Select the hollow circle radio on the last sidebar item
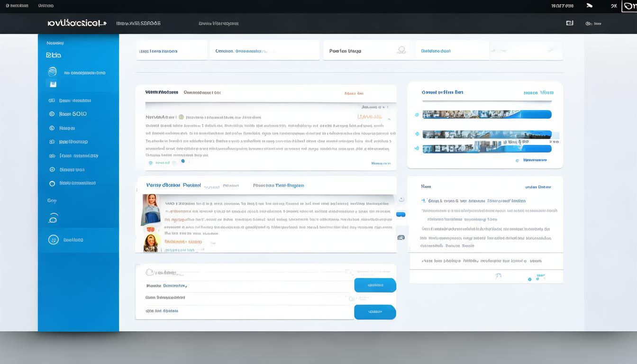The image size is (637, 364). 52,183
